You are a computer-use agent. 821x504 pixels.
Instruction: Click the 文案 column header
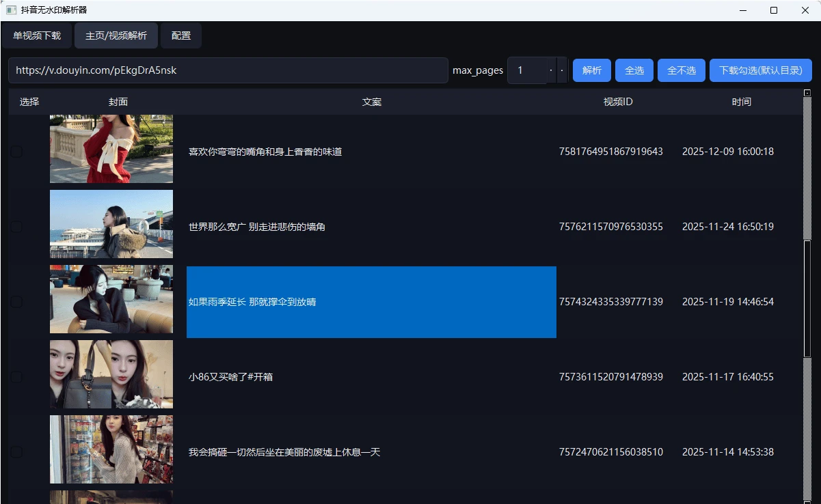(371, 101)
